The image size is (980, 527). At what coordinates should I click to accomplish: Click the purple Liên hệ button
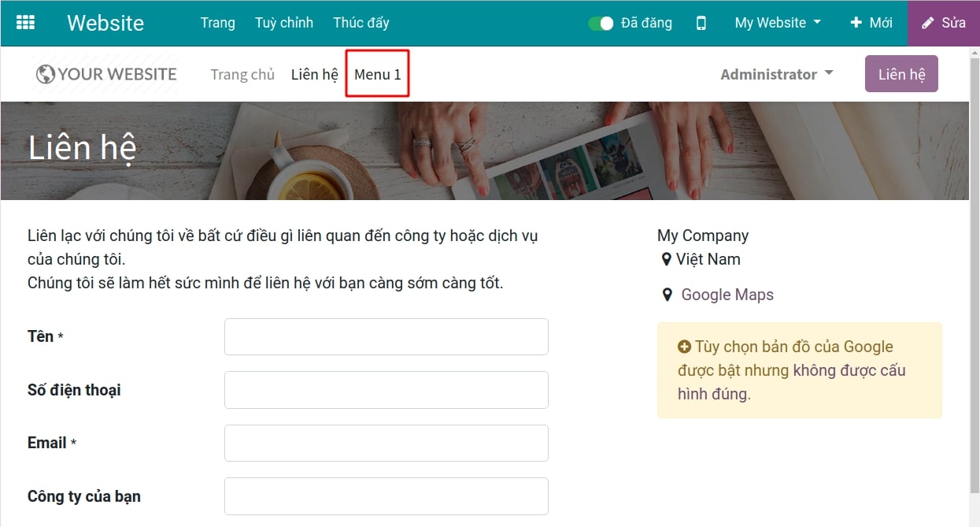900,73
